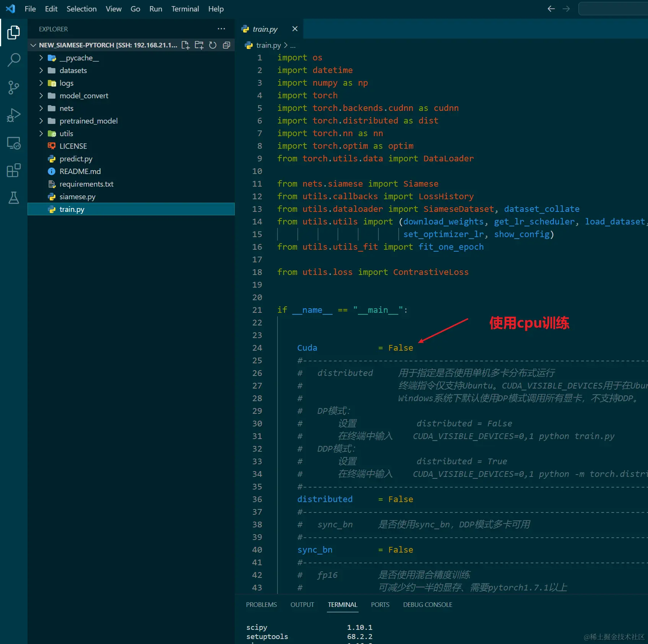
Task: Open the Edit menu
Action: coord(51,9)
